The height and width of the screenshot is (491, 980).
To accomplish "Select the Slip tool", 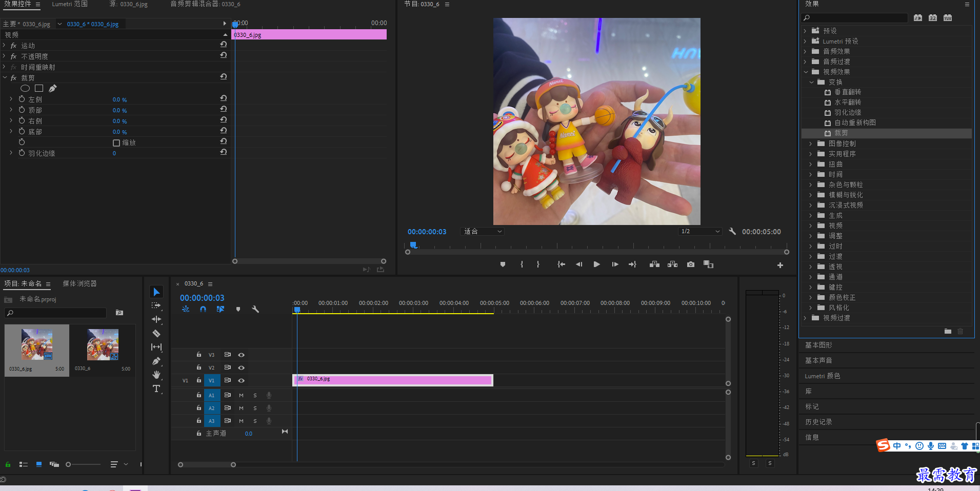I will (156, 347).
